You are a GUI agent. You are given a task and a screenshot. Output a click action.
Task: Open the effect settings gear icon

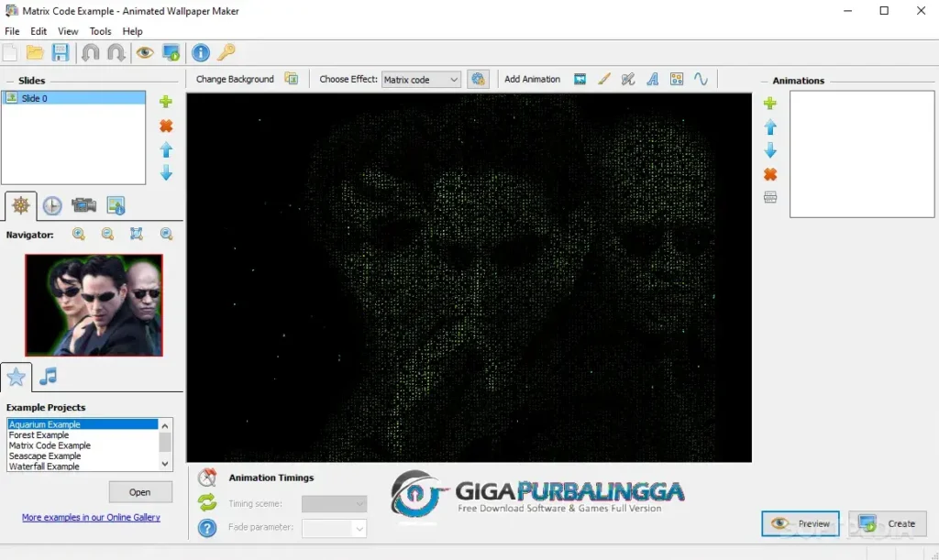tap(478, 79)
